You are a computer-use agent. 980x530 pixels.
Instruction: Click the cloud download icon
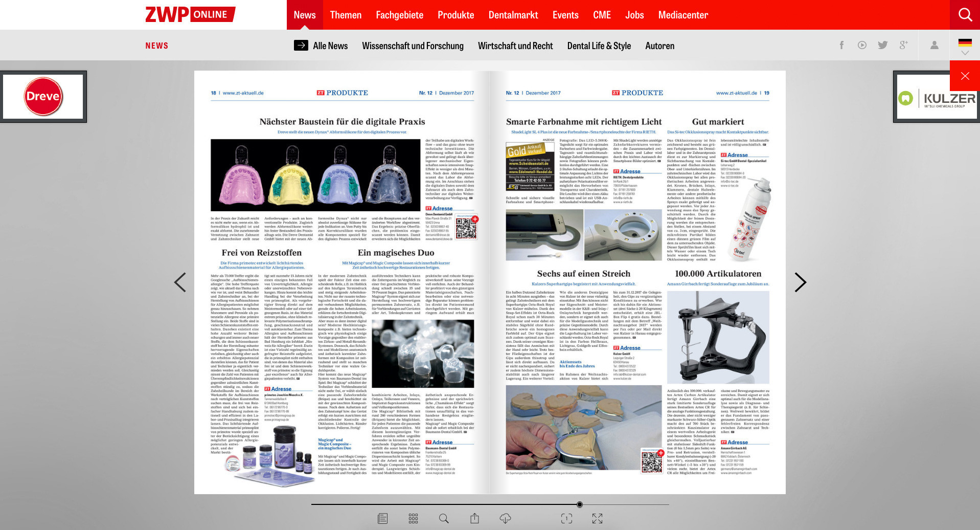pyautogui.click(x=505, y=519)
